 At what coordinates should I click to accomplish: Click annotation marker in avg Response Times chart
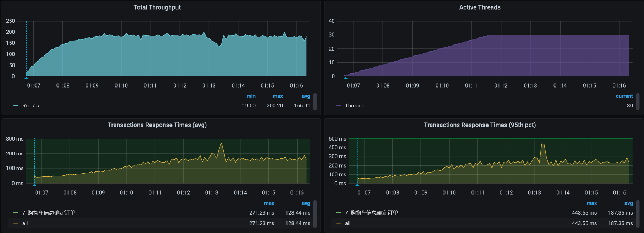click(34, 185)
